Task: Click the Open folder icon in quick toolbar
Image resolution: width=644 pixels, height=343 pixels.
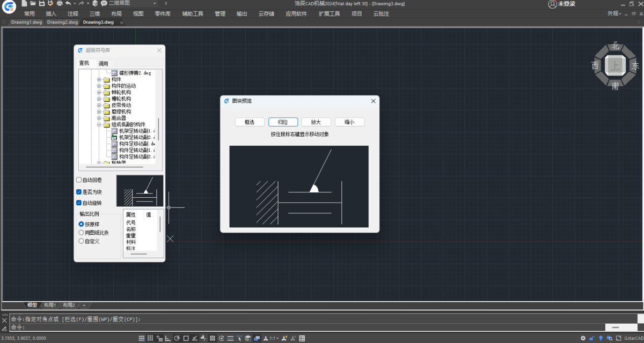Action: (x=33, y=3)
